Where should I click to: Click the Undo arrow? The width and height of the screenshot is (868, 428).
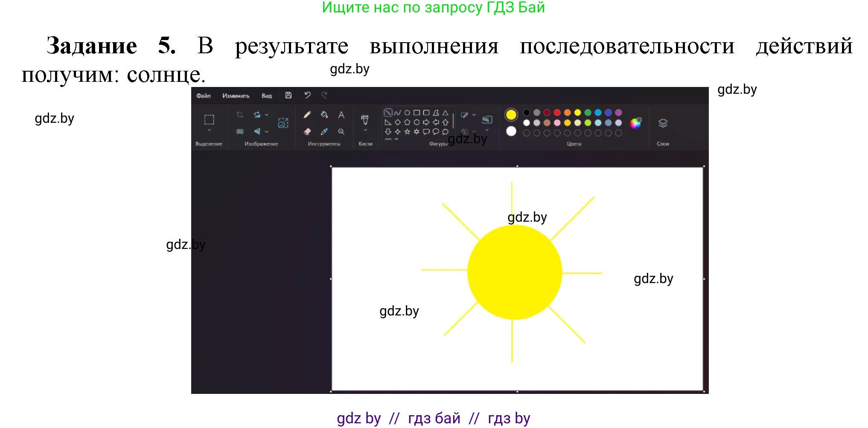pos(308,95)
